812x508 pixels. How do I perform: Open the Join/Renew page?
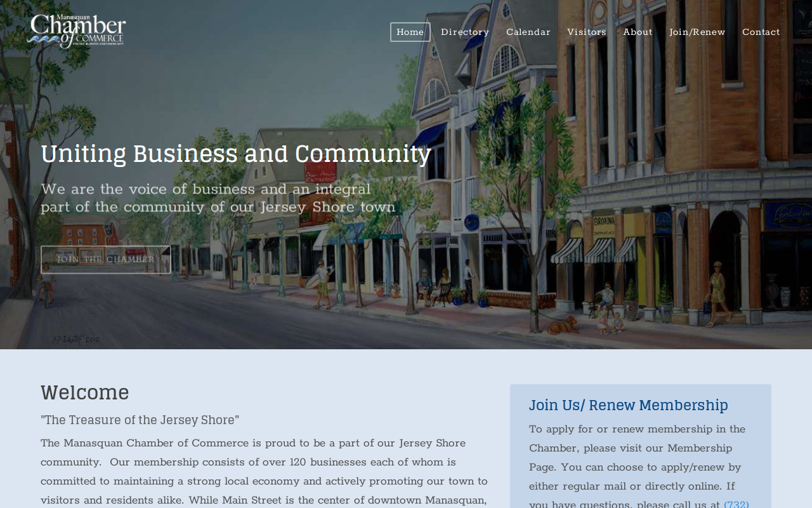[x=697, y=32]
